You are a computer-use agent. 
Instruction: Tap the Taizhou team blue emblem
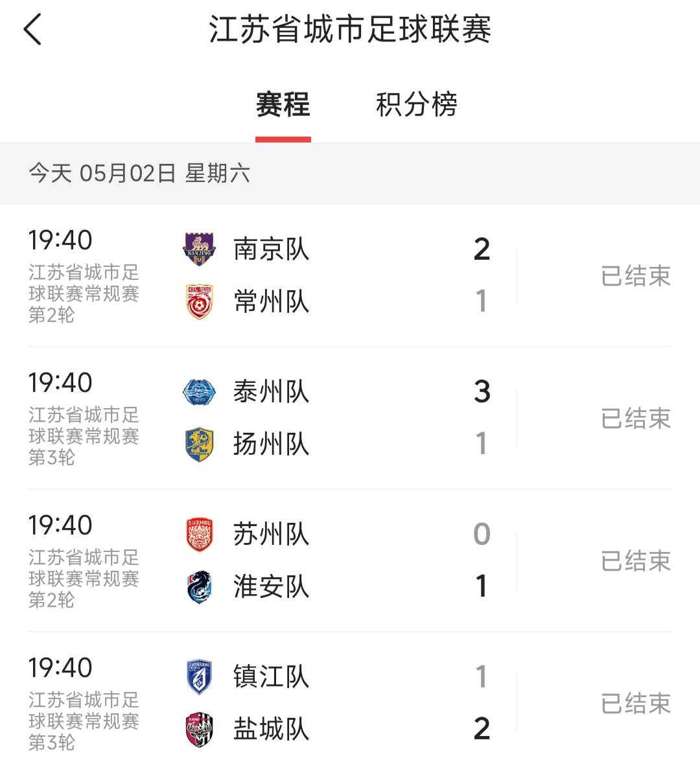[200, 391]
